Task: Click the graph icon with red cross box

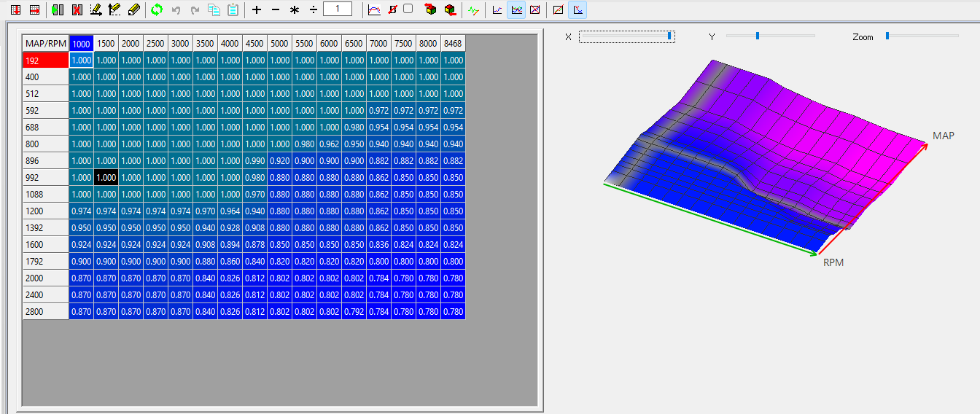Action: tap(534, 10)
